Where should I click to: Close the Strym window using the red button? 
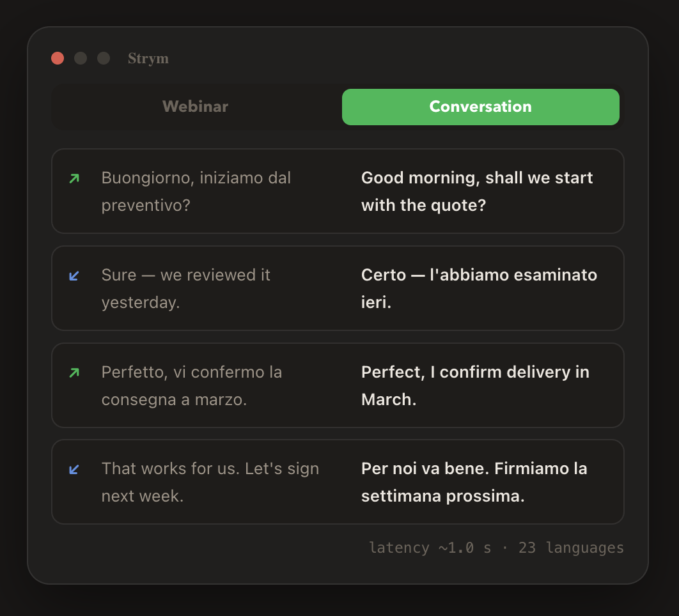tap(58, 58)
